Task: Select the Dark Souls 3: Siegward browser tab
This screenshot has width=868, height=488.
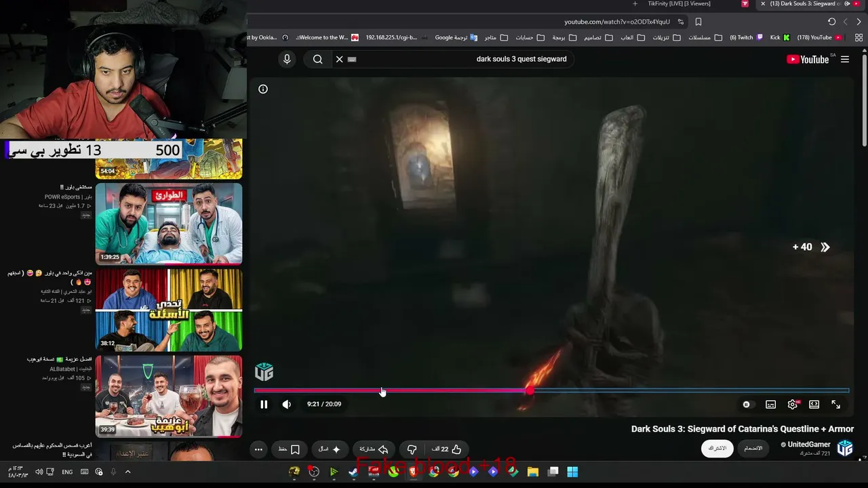Action: 809,4
